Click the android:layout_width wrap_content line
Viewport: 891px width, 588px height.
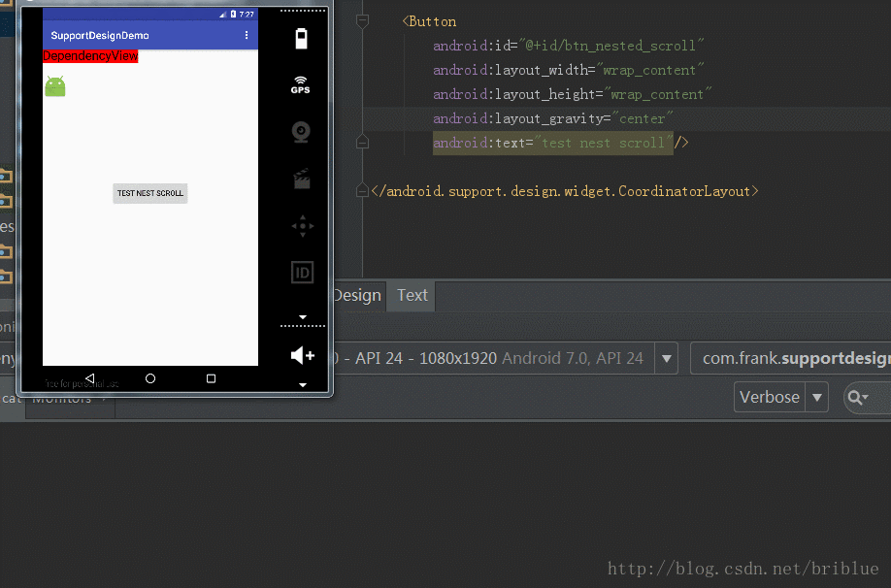click(x=568, y=71)
